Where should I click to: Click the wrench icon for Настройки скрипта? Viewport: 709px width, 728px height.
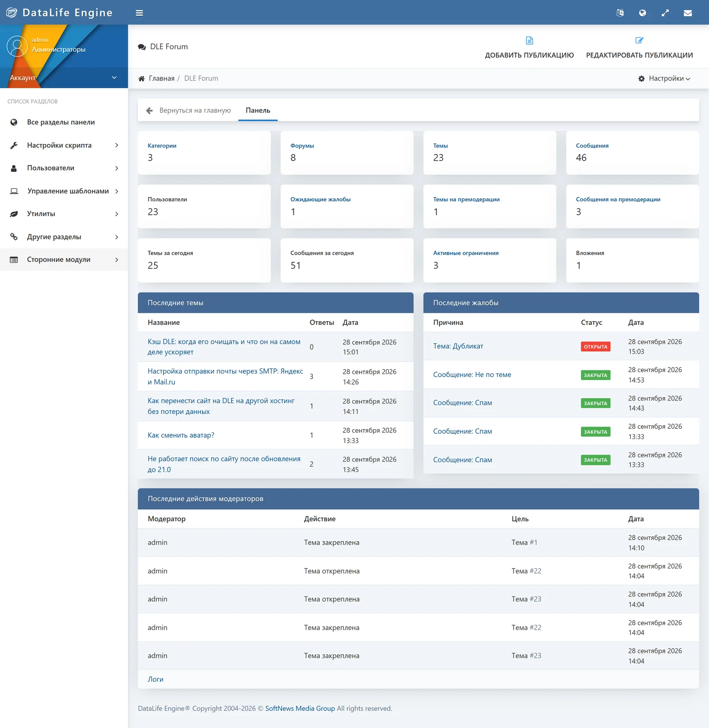tap(14, 145)
